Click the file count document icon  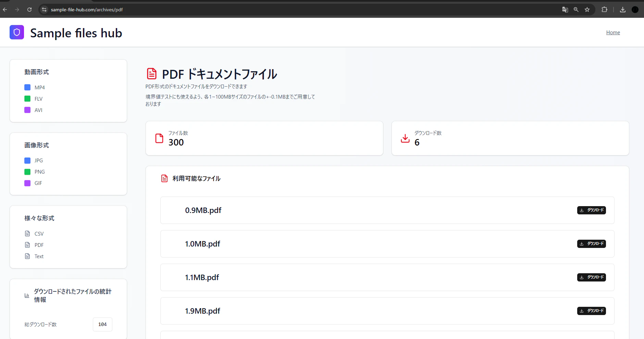(159, 138)
